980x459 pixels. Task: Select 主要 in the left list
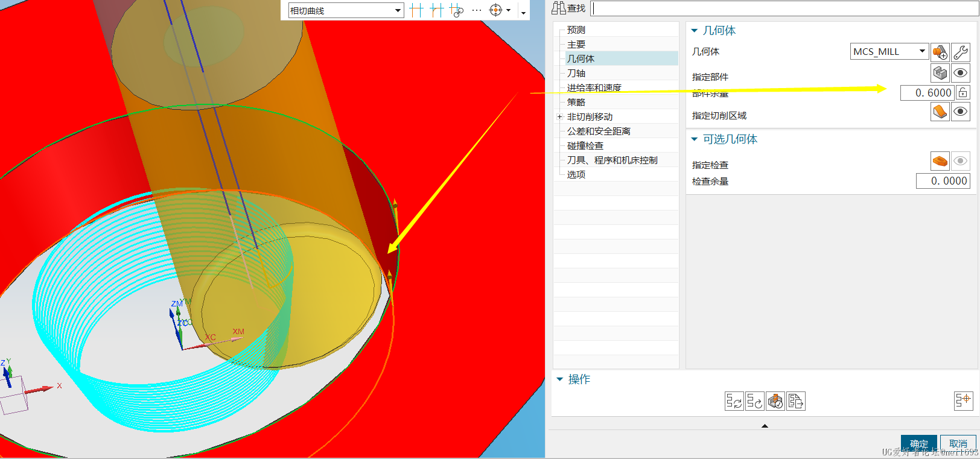point(576,44)
